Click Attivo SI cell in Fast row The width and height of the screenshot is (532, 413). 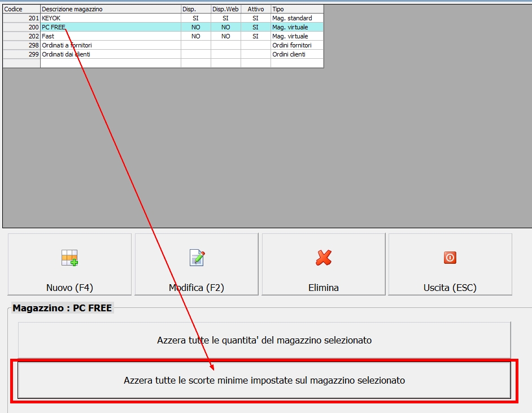pos(255,36)
